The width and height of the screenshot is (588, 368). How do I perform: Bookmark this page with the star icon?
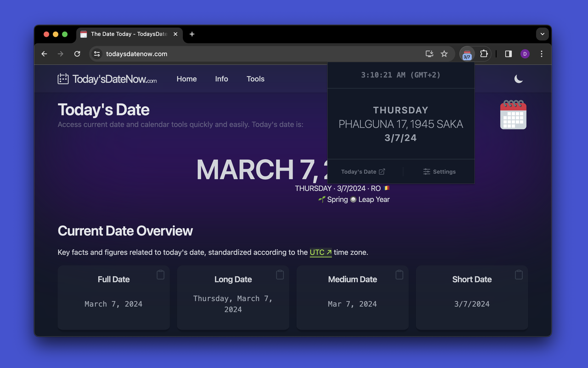(x=444, y=54)
